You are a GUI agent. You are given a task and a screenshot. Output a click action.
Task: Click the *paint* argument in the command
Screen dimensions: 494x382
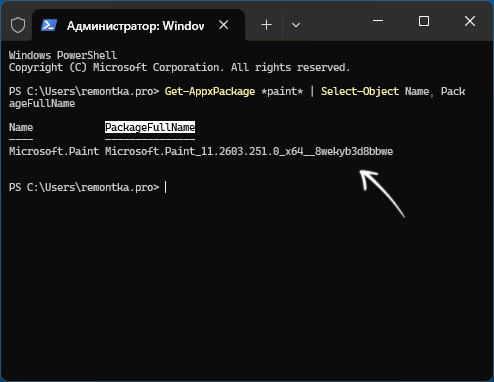tap(282, 91)
